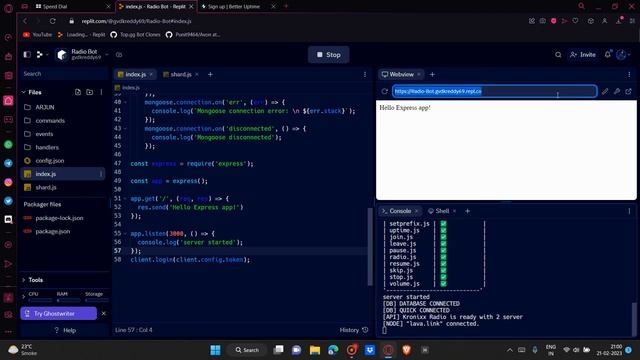
Task: Open shard.js in file tree
Action: (63, 187)
